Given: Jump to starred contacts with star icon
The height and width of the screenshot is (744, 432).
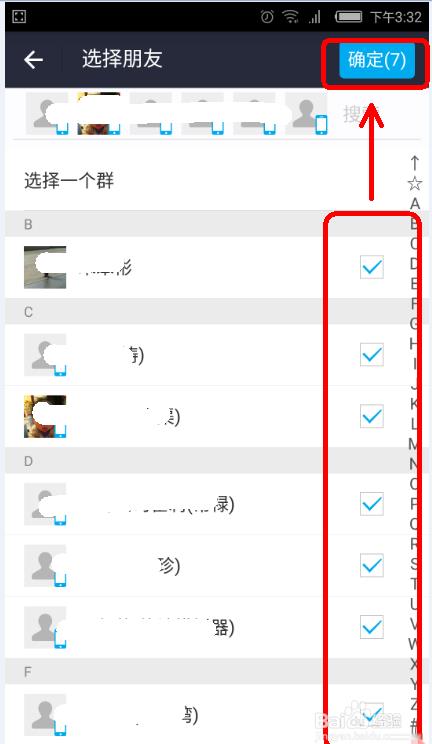Looking at the screenshot, I should click(x=414, y=183).
